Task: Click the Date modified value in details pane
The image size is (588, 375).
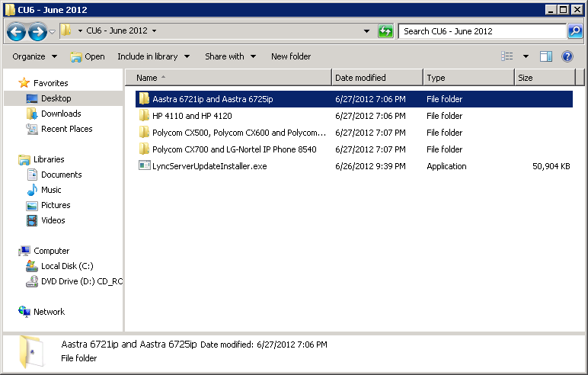Action: click(x=292, y=345)
